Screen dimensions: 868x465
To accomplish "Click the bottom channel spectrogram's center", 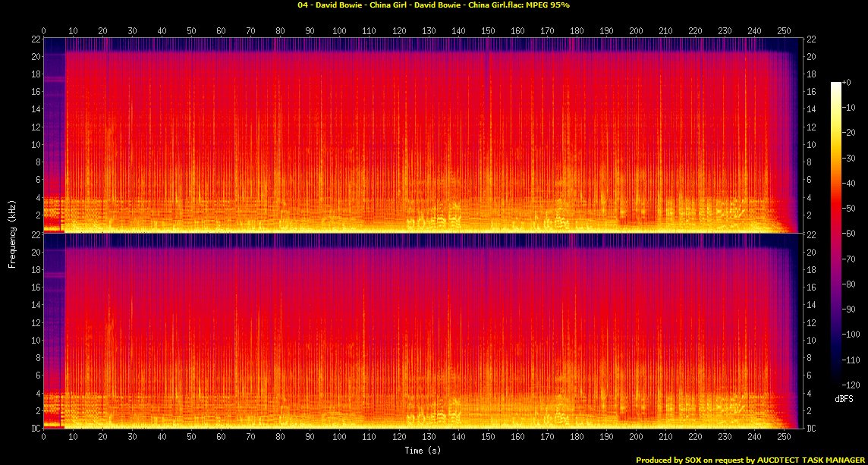I will (422, 331).
